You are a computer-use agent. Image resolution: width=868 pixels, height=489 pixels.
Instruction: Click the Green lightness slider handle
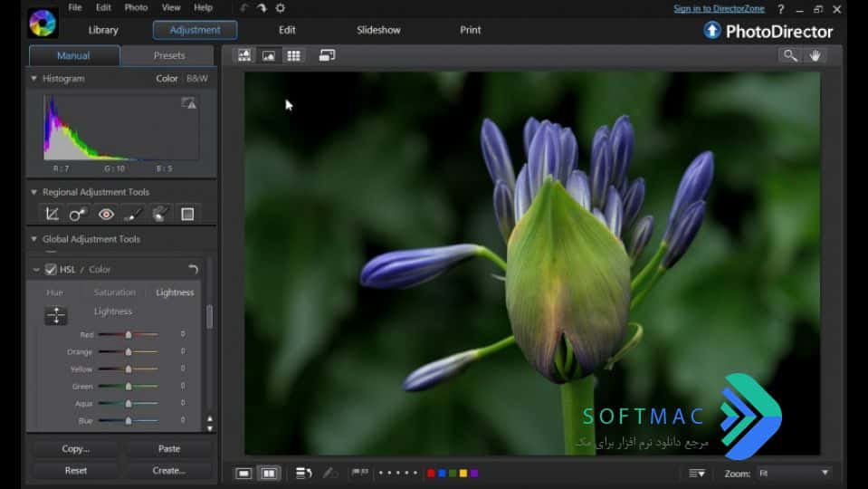coord(129,386)
